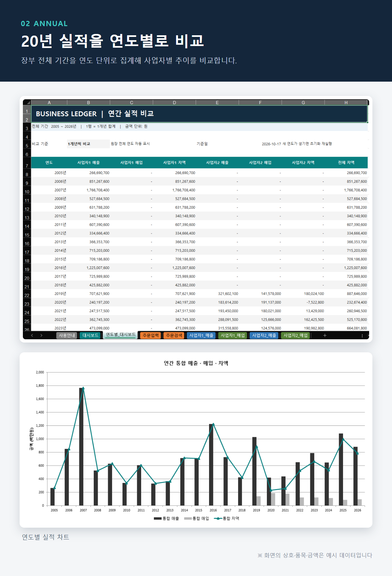Select column D header
The height and width of the screenshot is (576, 392).
click(174, 103)
